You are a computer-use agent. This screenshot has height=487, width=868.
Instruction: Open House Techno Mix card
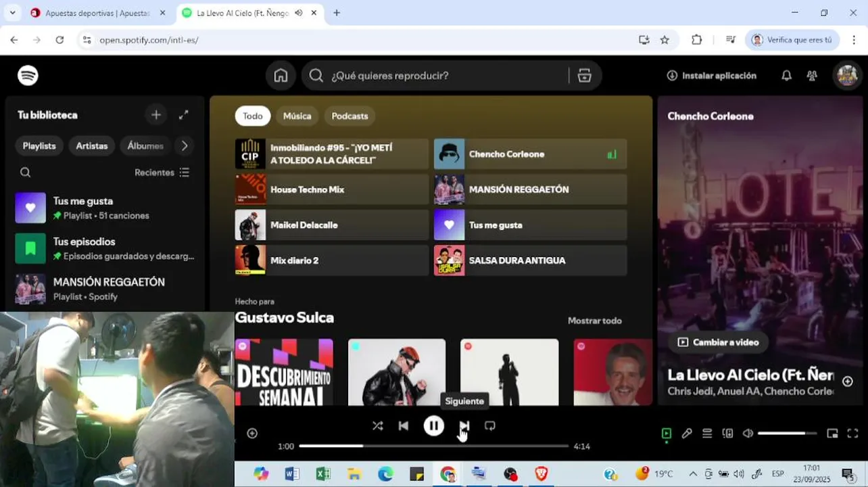(332, 189)
